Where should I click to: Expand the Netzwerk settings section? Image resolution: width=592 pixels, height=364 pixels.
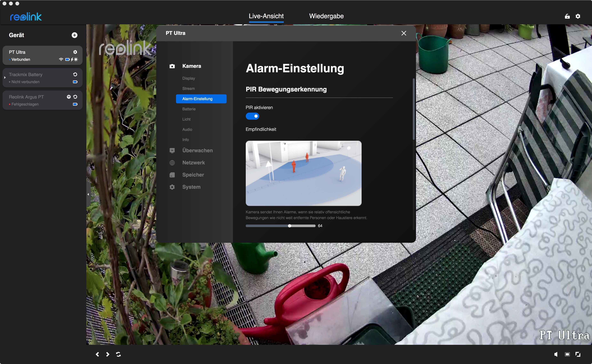tap(193, 163)
